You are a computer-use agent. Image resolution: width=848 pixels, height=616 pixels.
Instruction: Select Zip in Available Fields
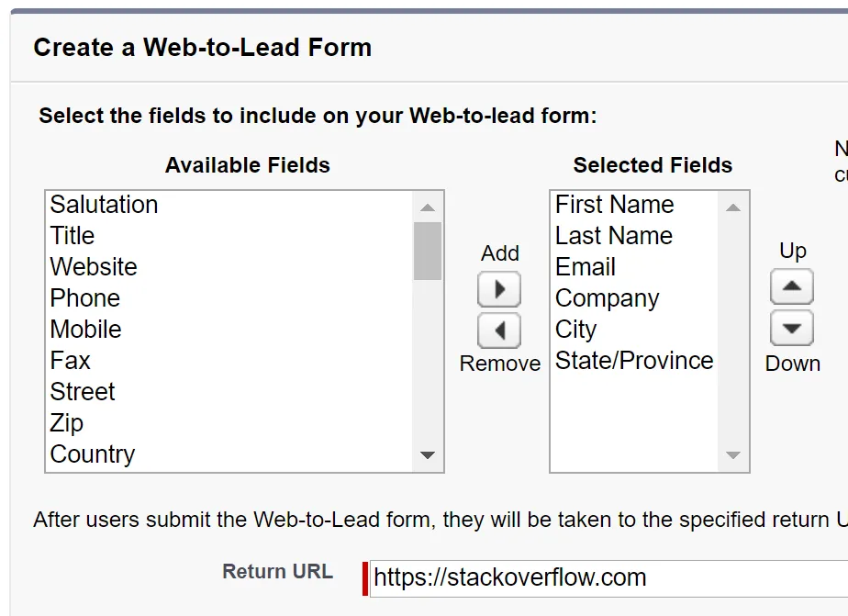click(x=67, y=423)
